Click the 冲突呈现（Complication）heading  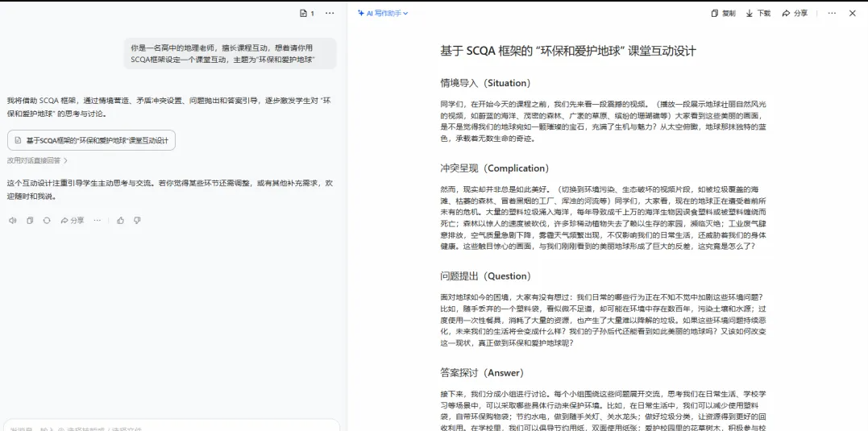click(x=495, y=168)
